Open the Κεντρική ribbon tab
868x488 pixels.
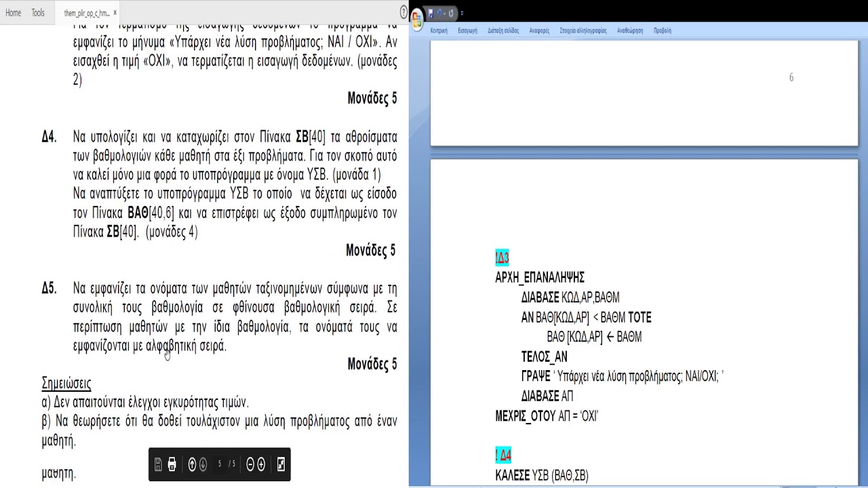(x=439, y=30)
